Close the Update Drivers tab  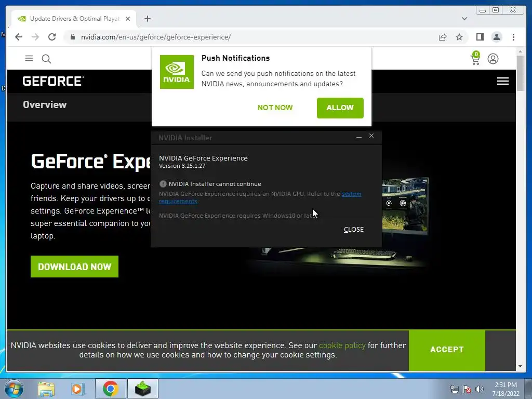(x=128, y=19)
